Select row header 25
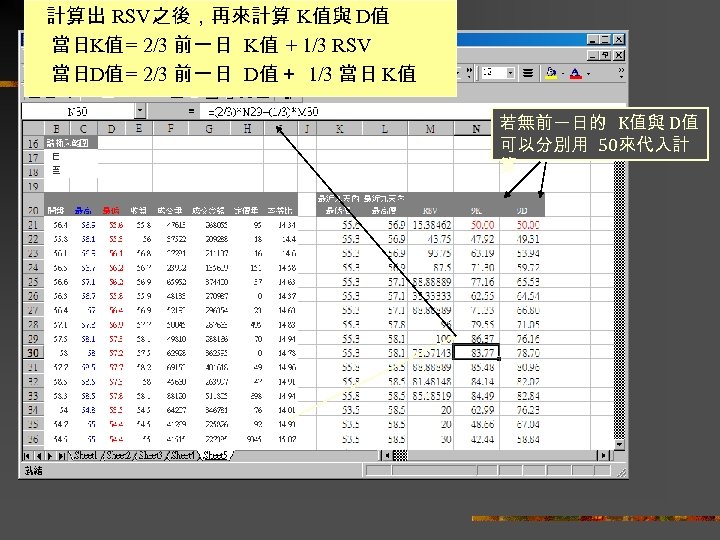 [33, 281]
